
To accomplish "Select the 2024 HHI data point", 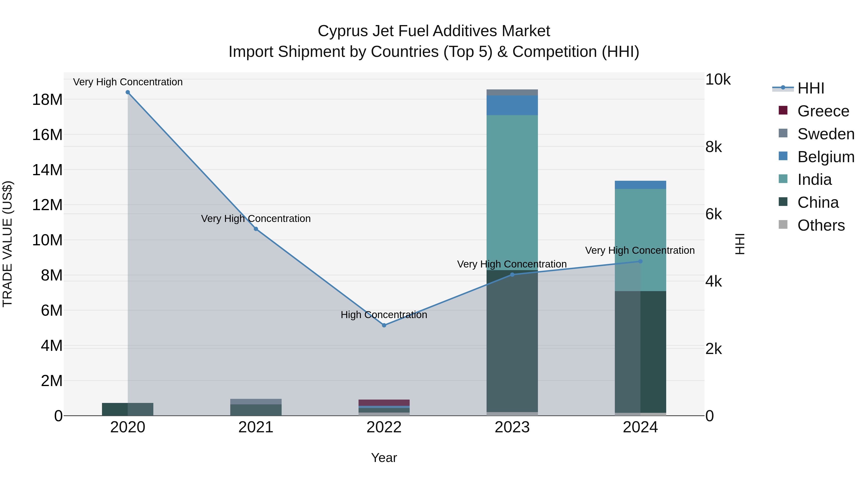I will pyautogui.click(x=641, y=261).
